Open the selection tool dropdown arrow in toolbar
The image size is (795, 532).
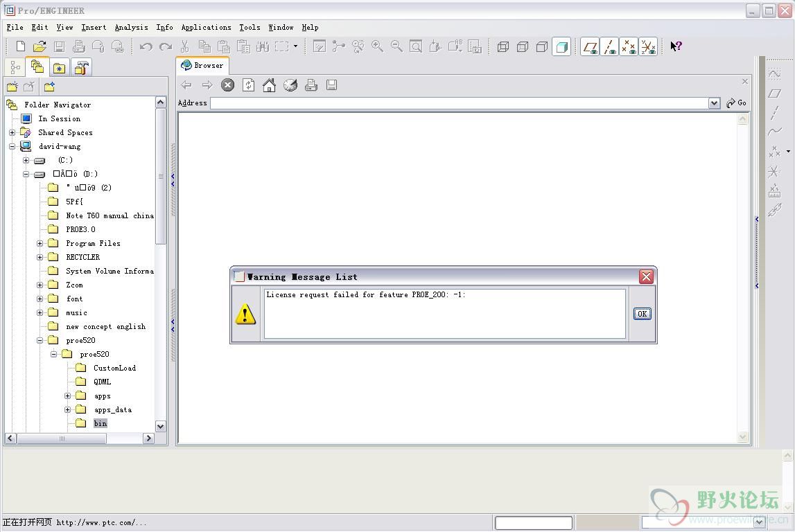(x=295, y=46)
